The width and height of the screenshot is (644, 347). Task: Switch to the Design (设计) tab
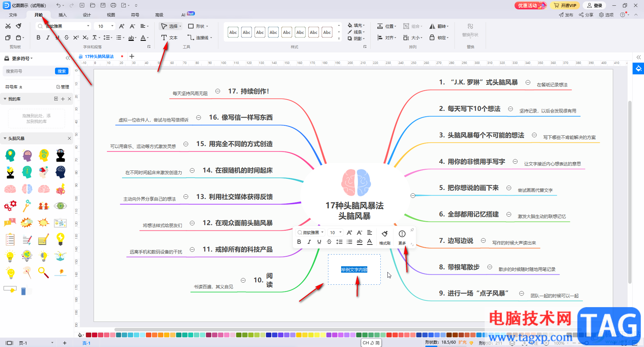[x=87, y=15]
